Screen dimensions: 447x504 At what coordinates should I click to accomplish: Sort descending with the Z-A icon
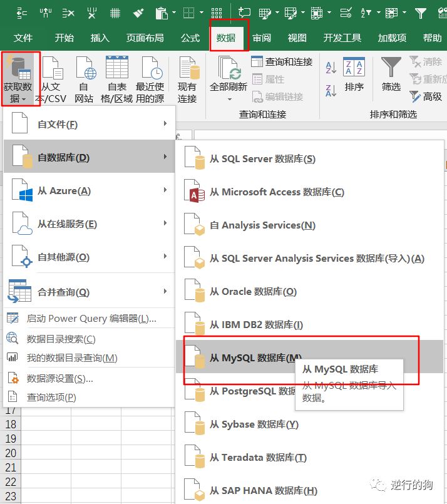point(331,91)
